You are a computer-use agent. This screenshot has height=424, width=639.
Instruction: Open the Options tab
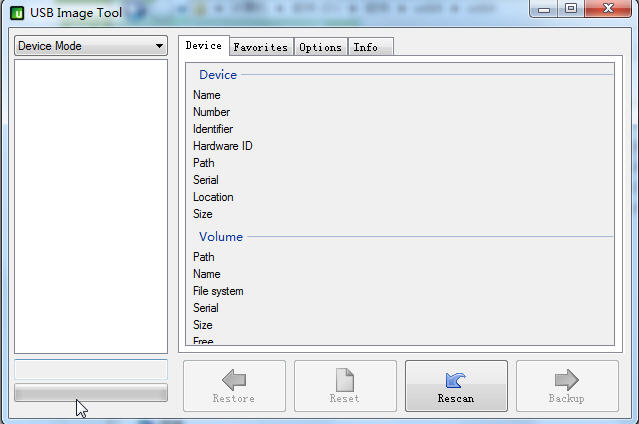320,47
